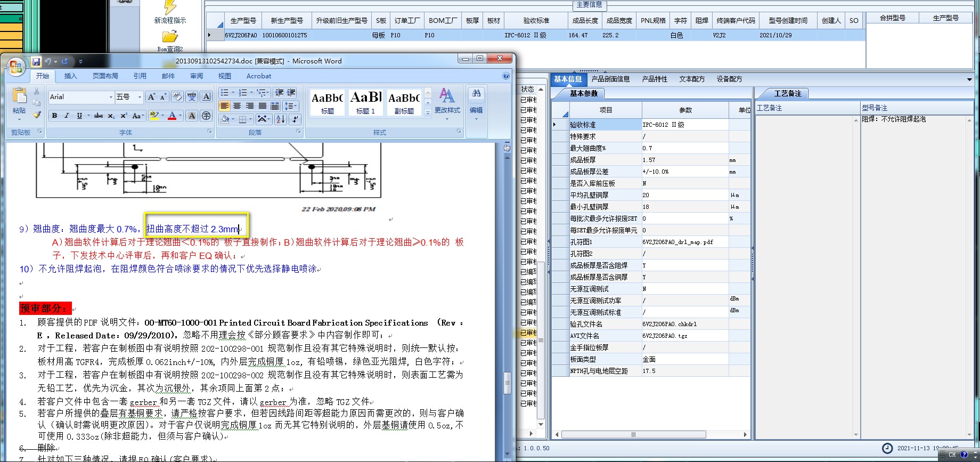
Task: Insert enclosed character (circled 字) icon
Action: [x=207, y=116]
